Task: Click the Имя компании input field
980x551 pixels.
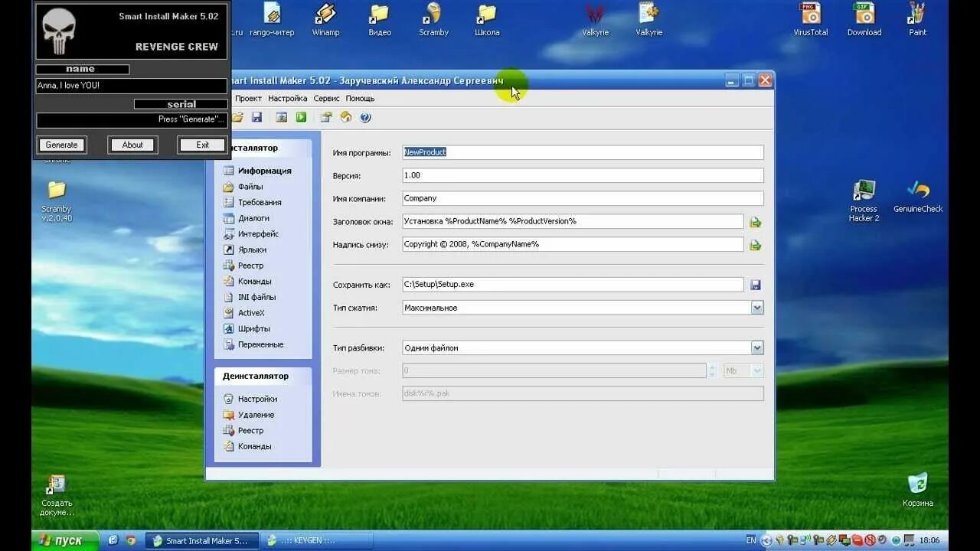Action: tap(583, 198)
